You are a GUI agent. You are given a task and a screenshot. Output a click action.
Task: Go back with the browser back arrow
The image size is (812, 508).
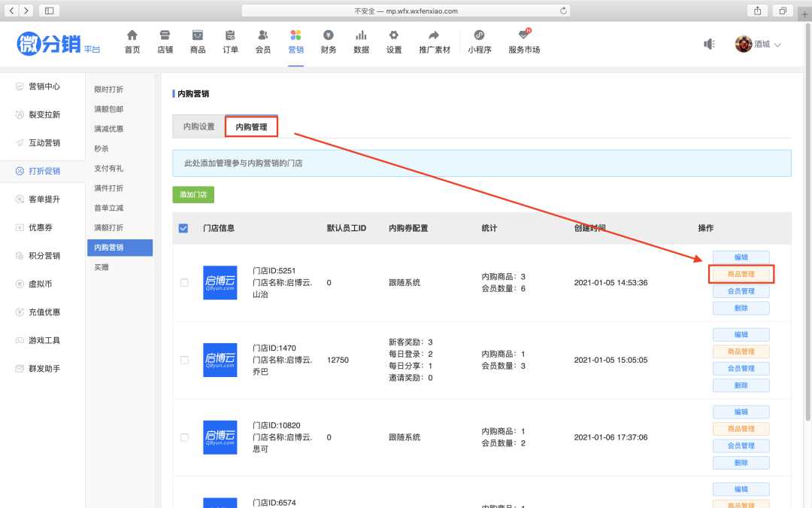click(x=12, y=11)
